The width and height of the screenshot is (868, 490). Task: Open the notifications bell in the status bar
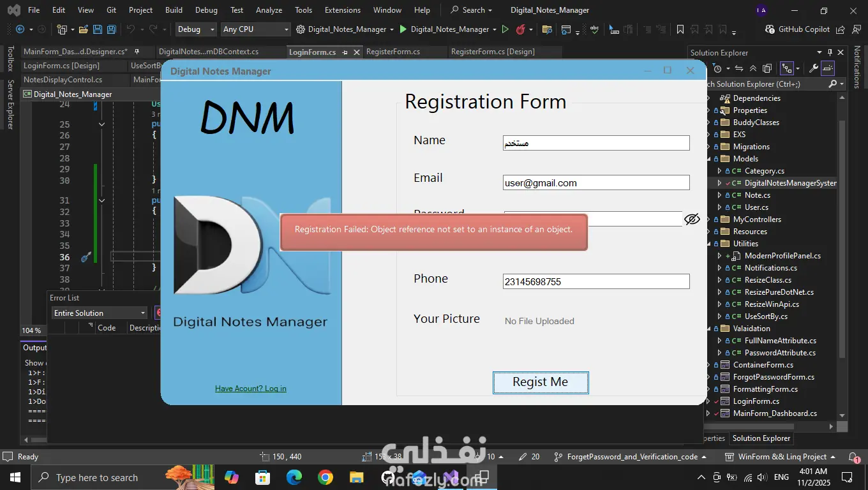[853, 457]
